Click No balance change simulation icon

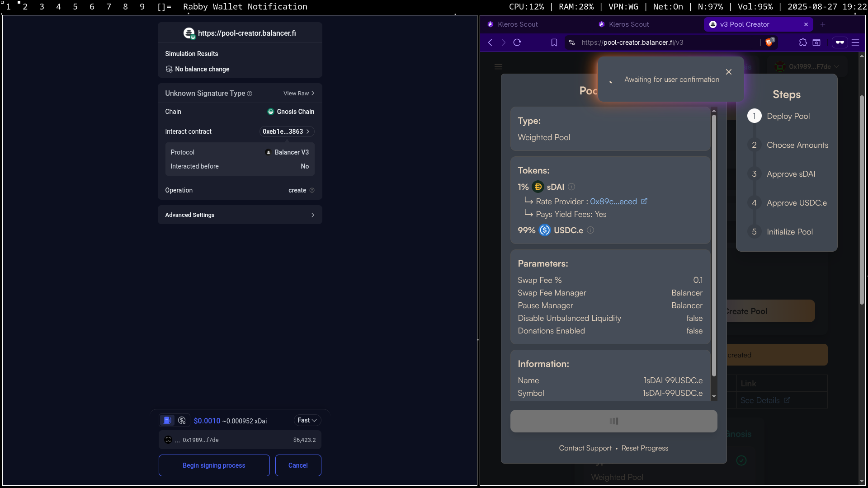pyautogui.click(x=169, y=69)
